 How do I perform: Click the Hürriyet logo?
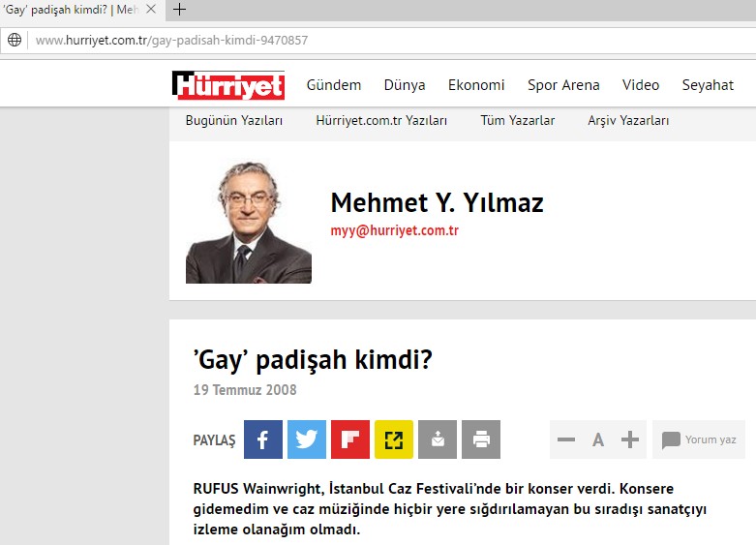click(228, 85)
